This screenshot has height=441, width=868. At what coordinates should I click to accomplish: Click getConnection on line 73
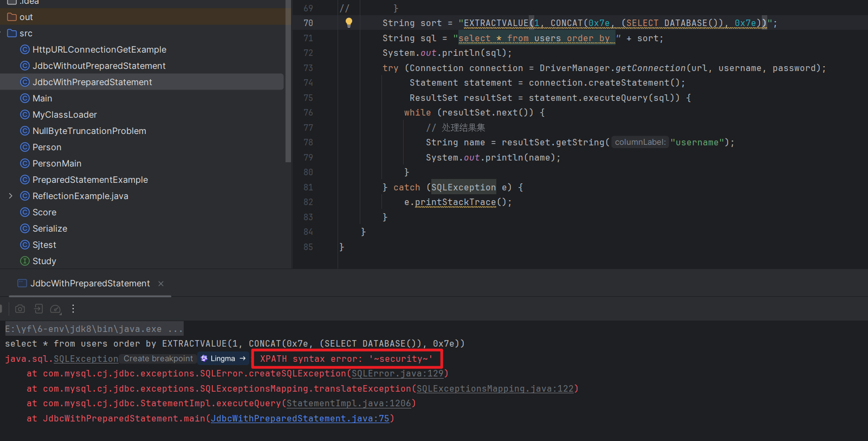click(650, 68)
